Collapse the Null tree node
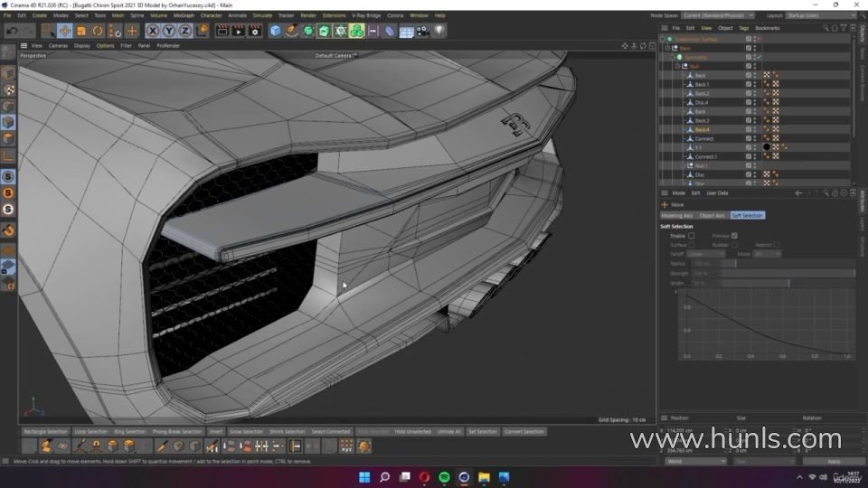This screenshot has width=868, height=488. 677,66
